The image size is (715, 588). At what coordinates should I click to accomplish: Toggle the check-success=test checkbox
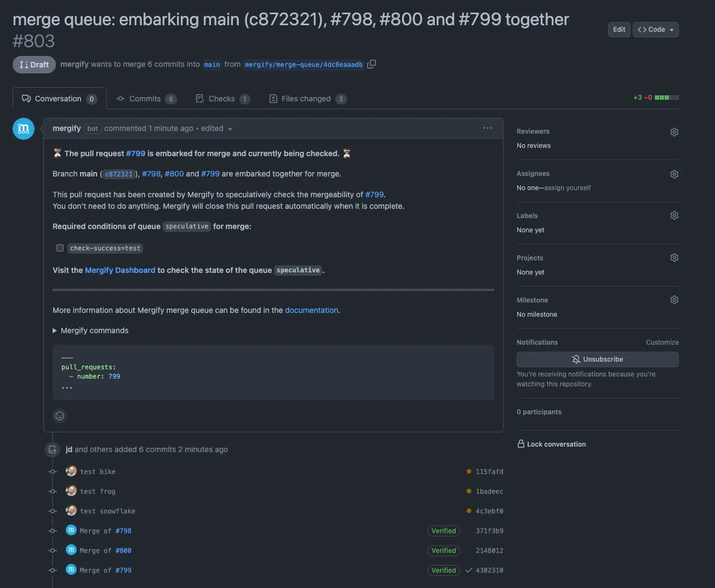point(60,248)
